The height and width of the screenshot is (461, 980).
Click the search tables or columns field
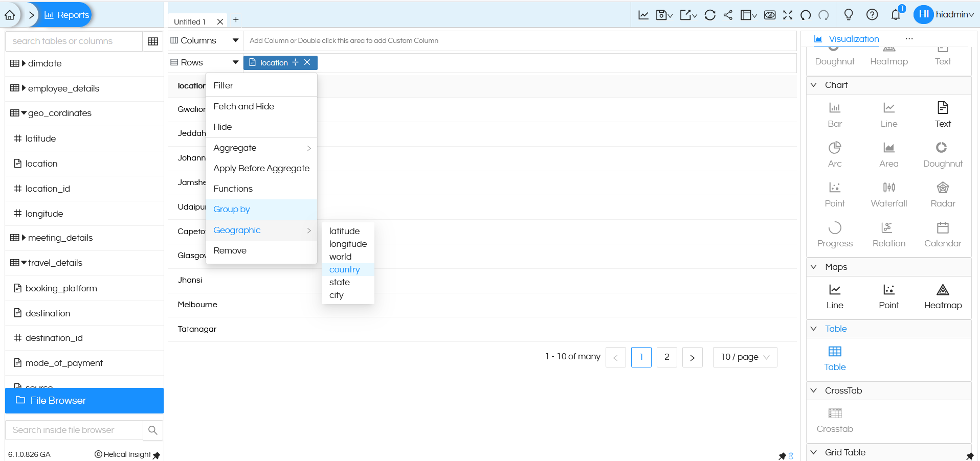(x=74, y=41)
